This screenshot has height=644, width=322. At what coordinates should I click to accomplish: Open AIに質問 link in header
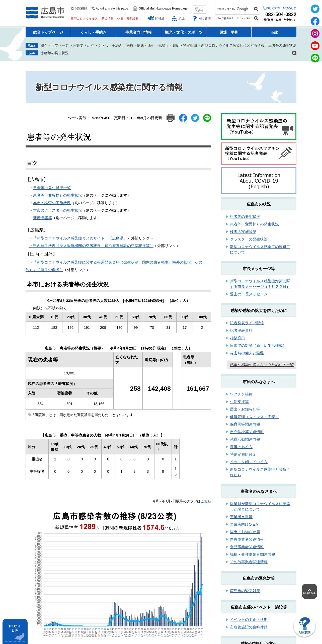coord(202,19)
